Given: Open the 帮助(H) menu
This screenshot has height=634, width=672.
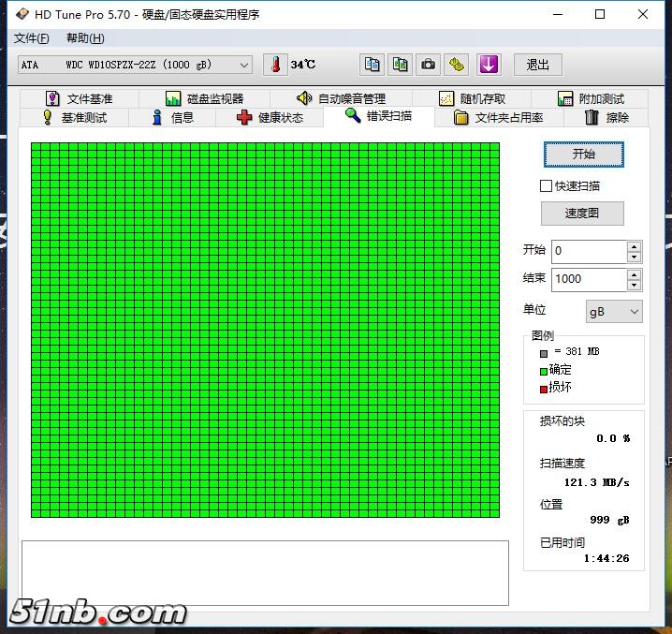Looking at the screenshot, I should pos(85,38).
